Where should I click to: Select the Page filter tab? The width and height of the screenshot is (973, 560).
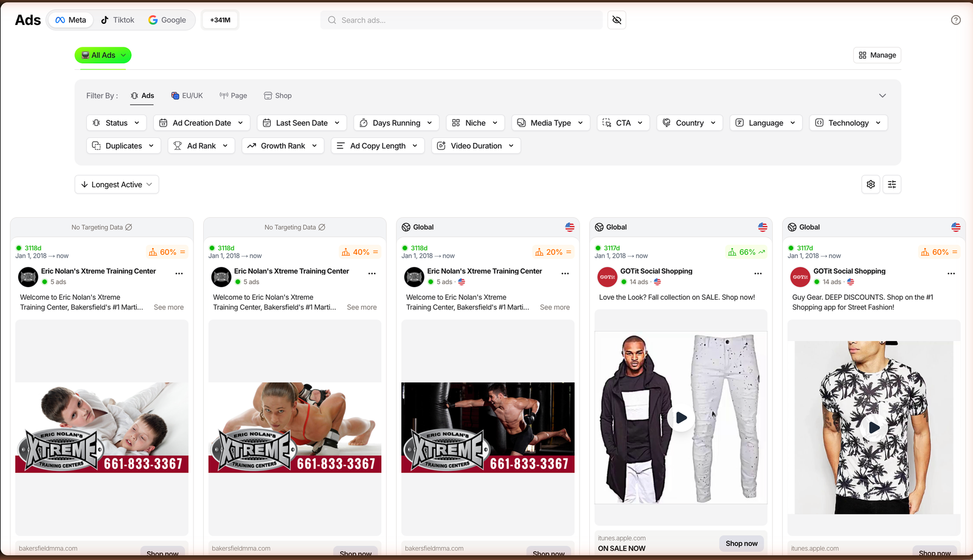pos(233,95)
